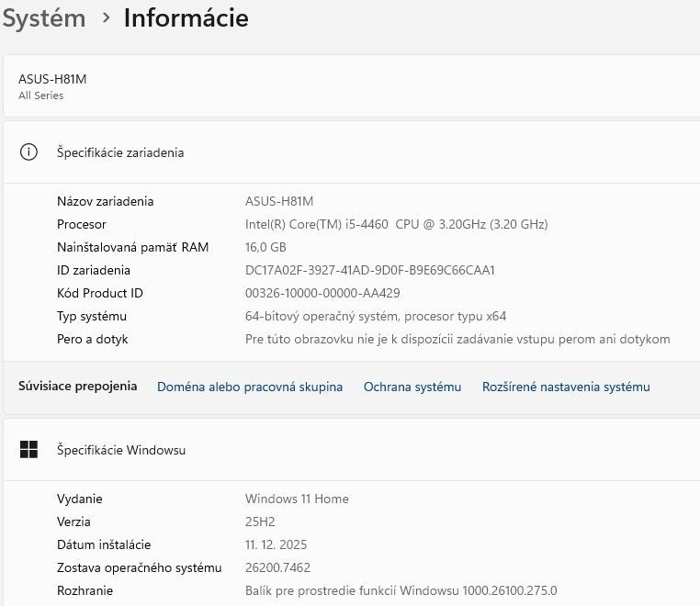Select the 16,0 GB RAM value
700x606 pixels.
tap(265, 247)
